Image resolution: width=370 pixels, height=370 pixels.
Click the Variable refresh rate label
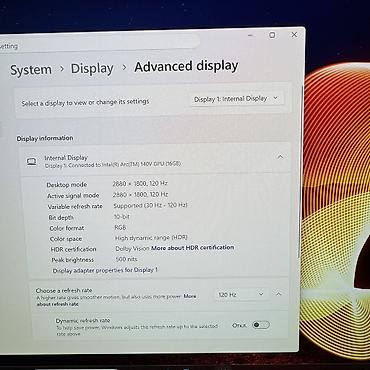75,207
